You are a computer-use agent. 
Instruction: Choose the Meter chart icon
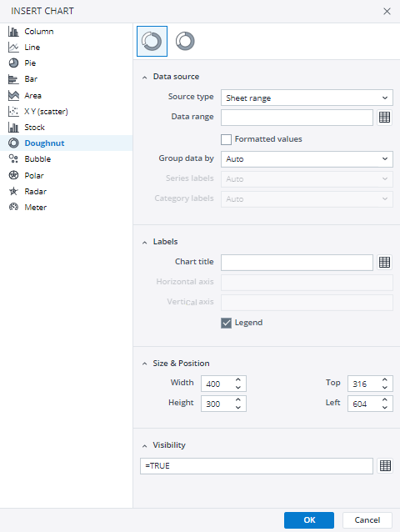click(13, 207)
